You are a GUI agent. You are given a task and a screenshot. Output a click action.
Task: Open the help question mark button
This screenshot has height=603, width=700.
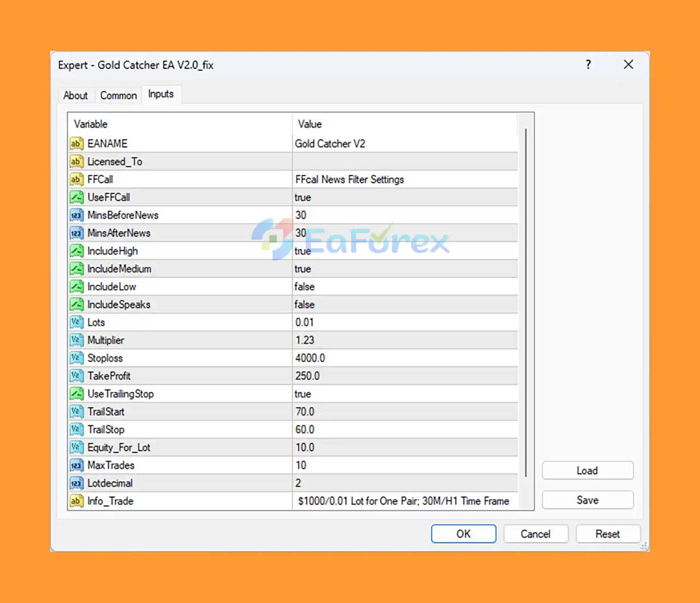[588, 65]
